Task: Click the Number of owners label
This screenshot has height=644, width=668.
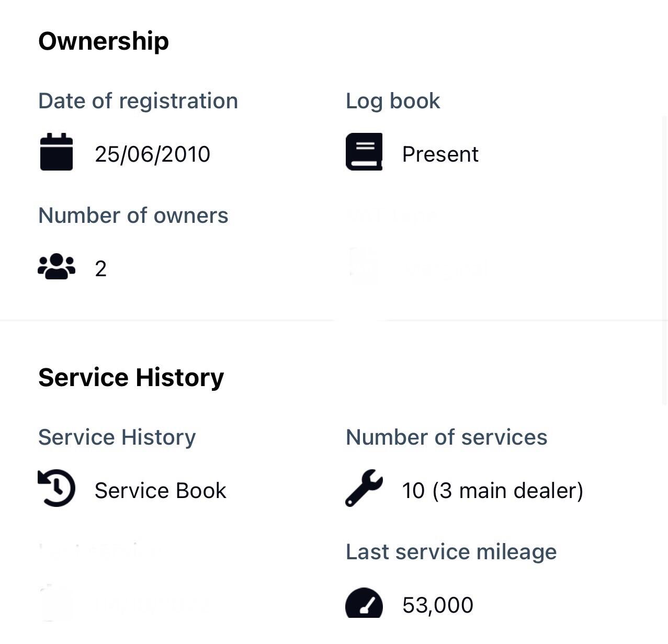Action: [133, 216]
